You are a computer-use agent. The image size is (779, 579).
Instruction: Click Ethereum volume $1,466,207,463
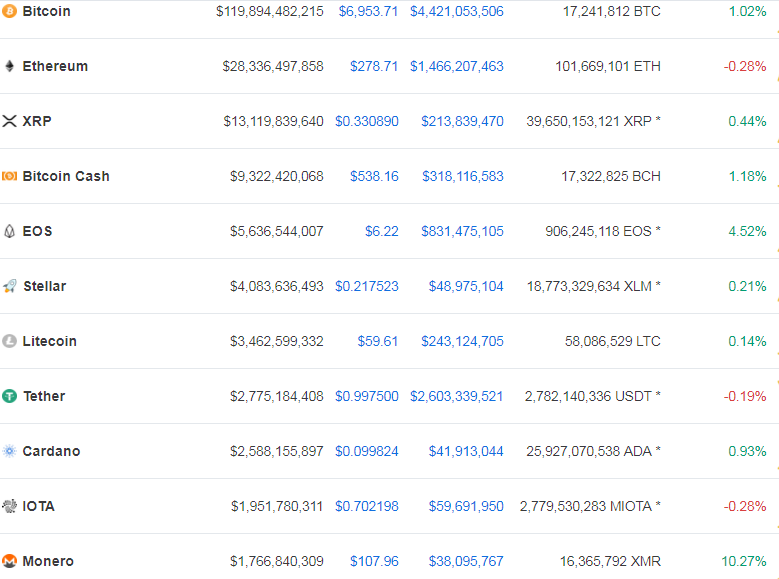tap(457, 66)
